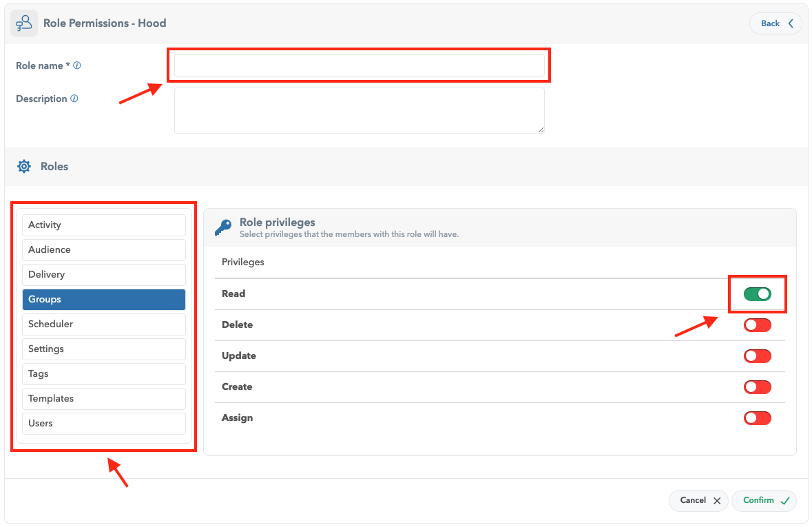Click into the Description text area
812x527 pixels.
359,110
